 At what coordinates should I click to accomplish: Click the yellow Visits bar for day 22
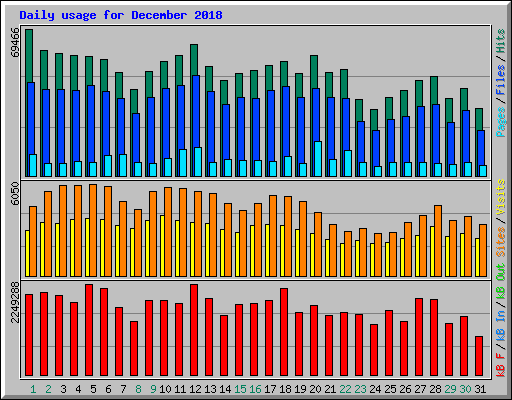[342, 260]
